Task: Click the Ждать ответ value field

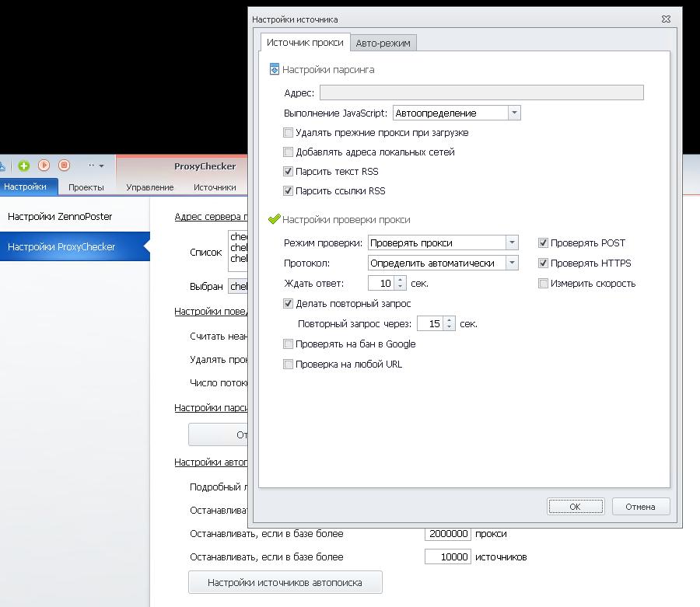Action: pos(381,283)
